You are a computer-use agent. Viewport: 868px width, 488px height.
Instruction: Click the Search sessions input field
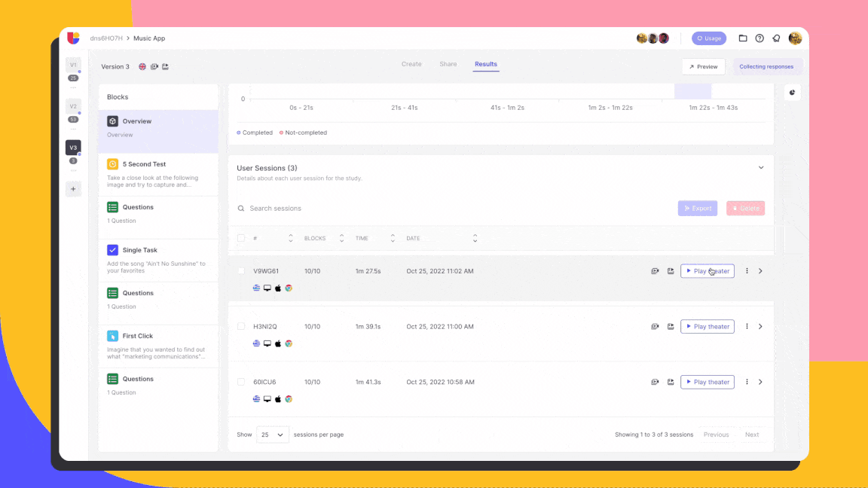pyautogui.click(x=301, y=208)
